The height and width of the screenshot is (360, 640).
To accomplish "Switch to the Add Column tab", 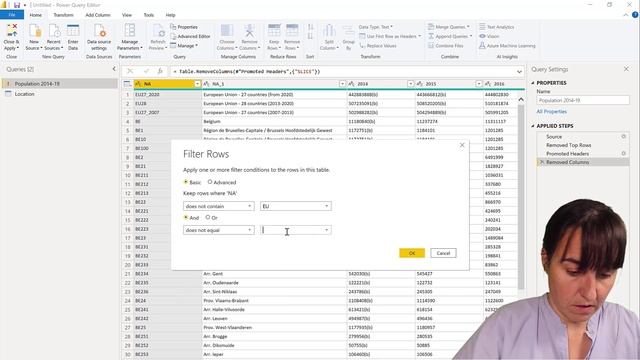I will [x=98, y=15].
